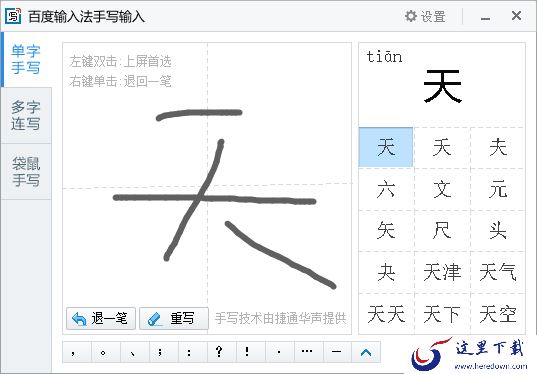Insert Chinese comma punctuation
This screenshot has height=374, width=537.
coord(77,352)
